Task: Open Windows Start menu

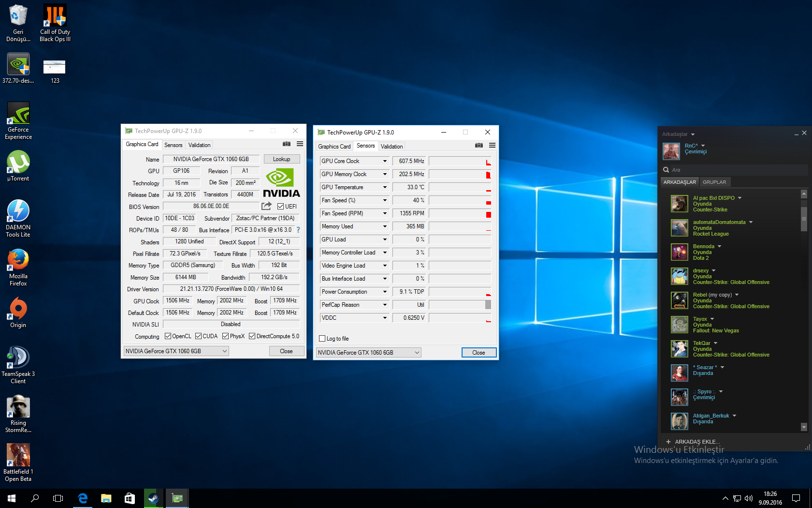Action: click(x=12, y=498)
